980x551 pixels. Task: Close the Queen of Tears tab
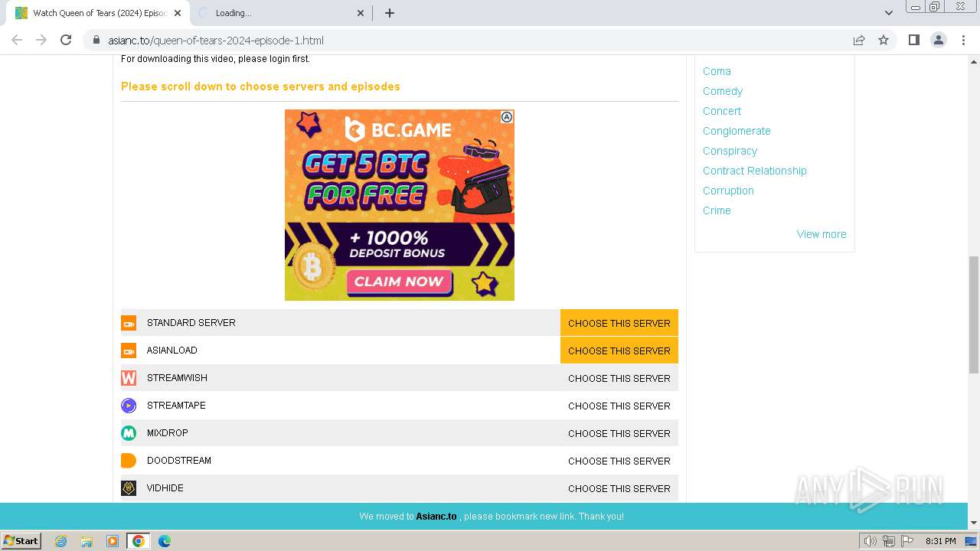tap(178, 13)
